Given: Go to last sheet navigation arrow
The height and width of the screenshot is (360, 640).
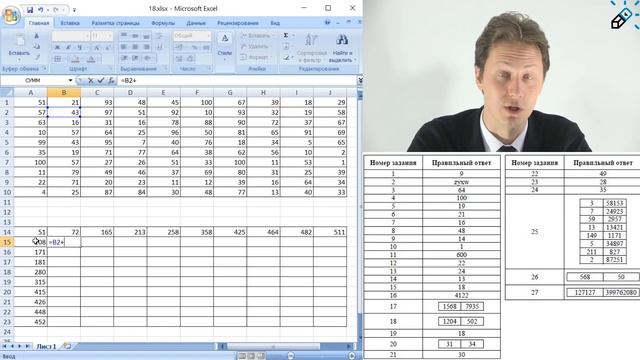Looking at the screenshot, I should coord(27,346).
